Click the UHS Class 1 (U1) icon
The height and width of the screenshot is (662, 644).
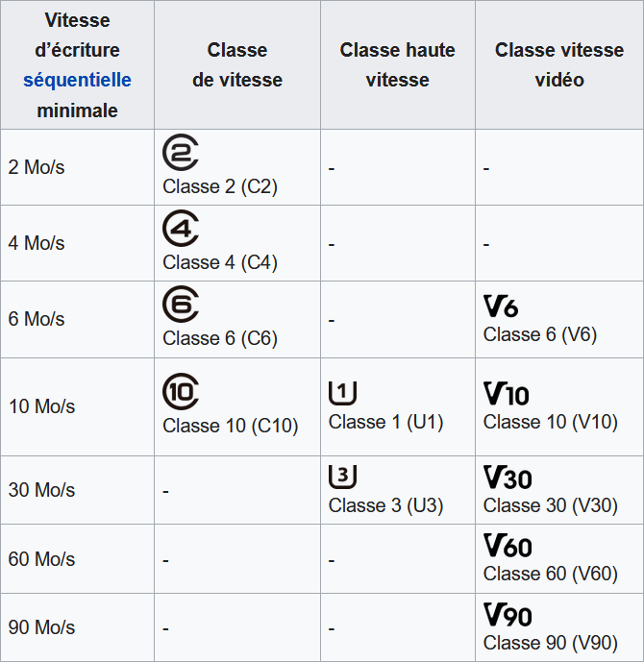(343, 392)
